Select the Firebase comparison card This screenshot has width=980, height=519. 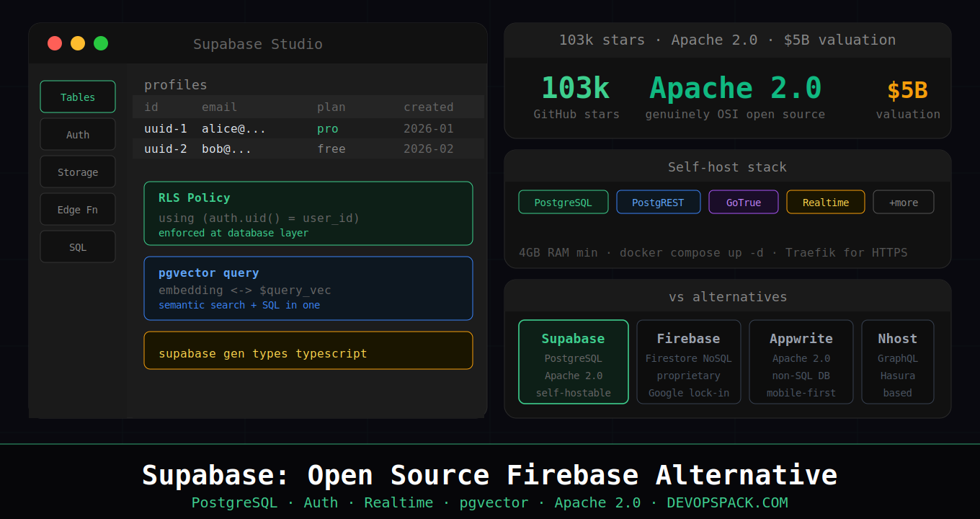(689, 362)
